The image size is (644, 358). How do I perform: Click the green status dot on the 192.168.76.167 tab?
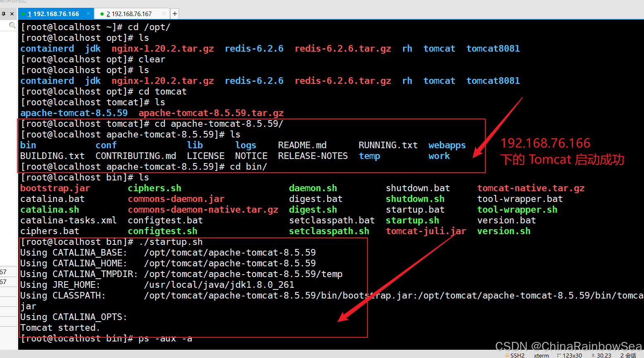102,14
